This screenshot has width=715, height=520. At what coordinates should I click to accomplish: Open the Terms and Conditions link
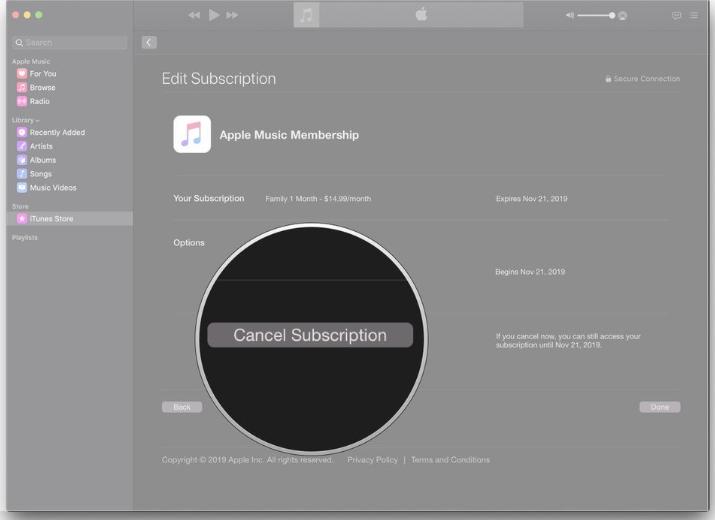coord(451,460)
